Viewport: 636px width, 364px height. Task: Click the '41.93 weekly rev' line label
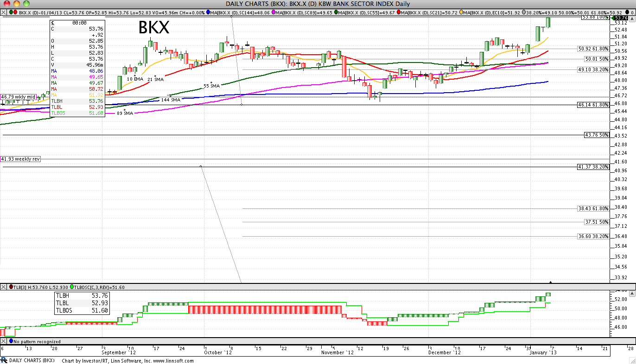21,159
